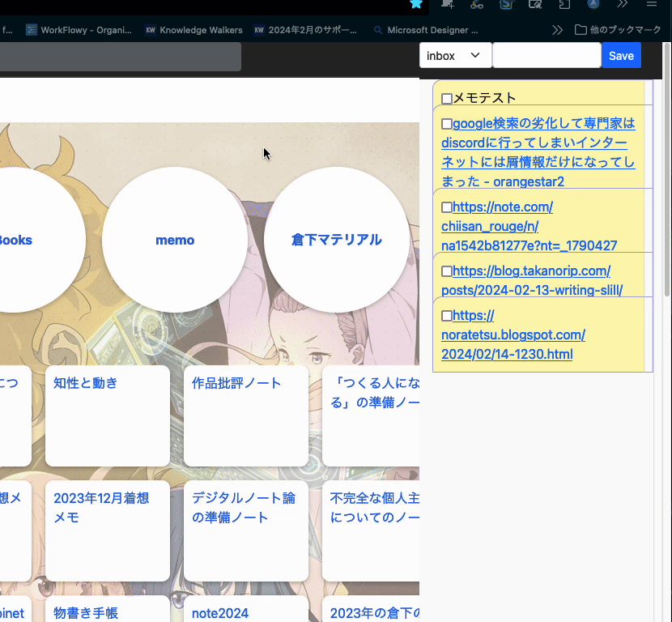Image resolution: width=672 pixels, height=622 pixels.
Task: Click the circular extension icon near the menu
Action: click(x=593, y=6)
